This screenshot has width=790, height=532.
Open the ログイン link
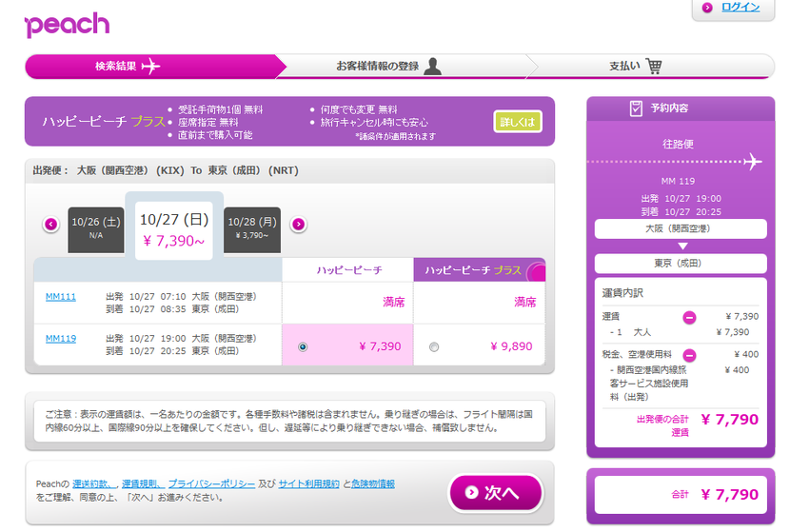741,7
